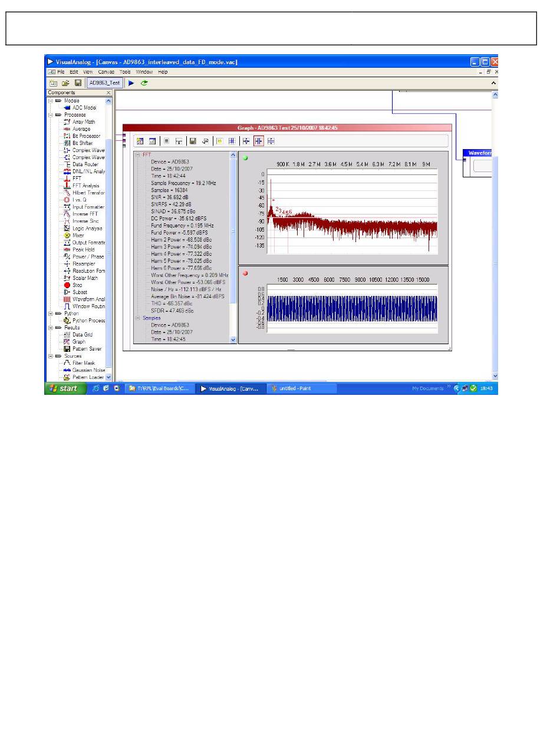The image size is (560, 739).
Task: Collapse the Sources tree node
Action: coord(51,356)
